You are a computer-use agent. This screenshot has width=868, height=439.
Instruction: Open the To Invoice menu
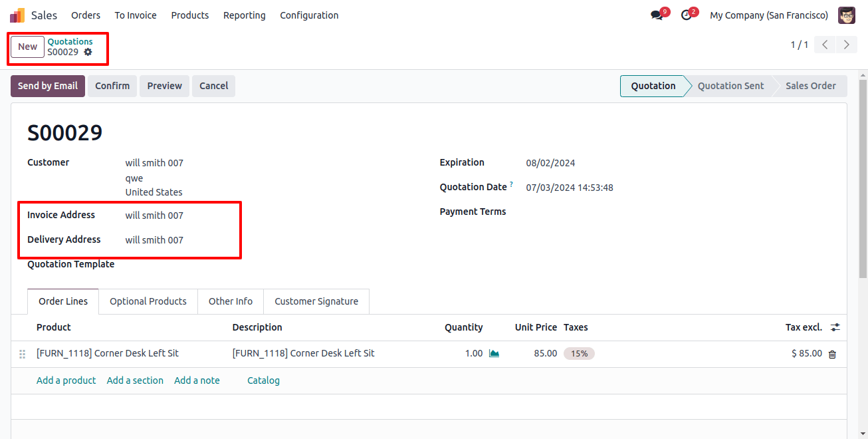click(x=136, y=15)
